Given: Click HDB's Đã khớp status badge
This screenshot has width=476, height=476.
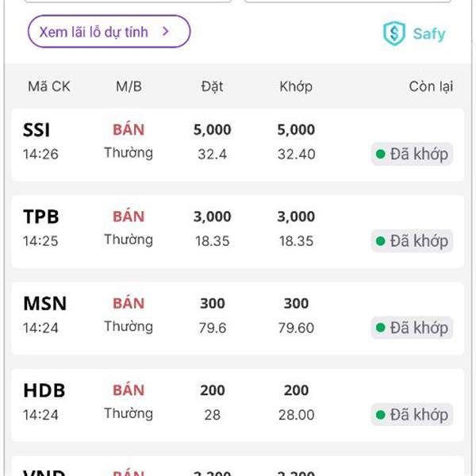Looking at the screenshot, I should point(412,414).
